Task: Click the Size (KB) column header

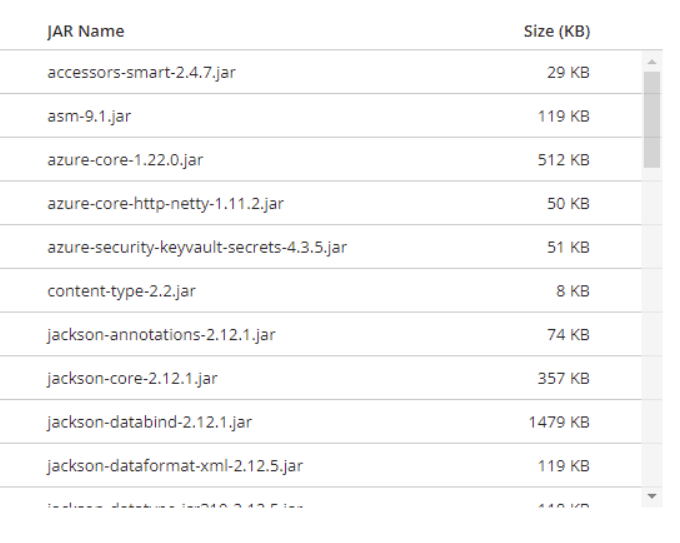Action: click(x=556, y=31)
